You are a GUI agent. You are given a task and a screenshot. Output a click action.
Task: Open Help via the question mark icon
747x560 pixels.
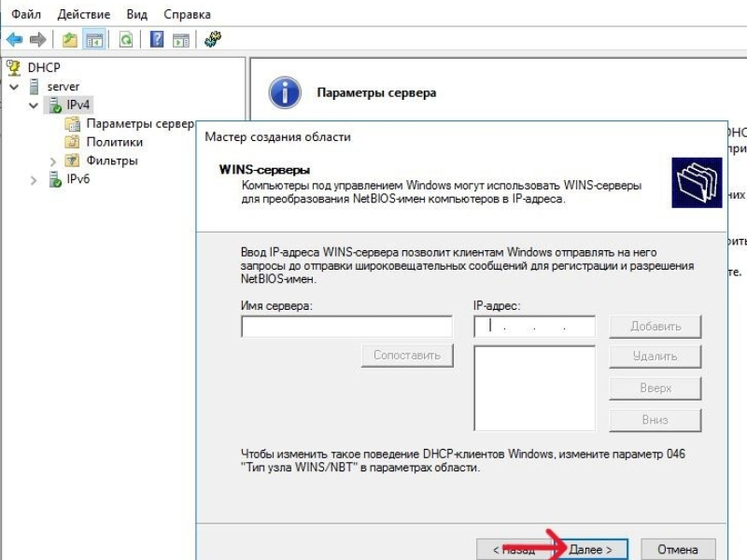coord(157,39)
